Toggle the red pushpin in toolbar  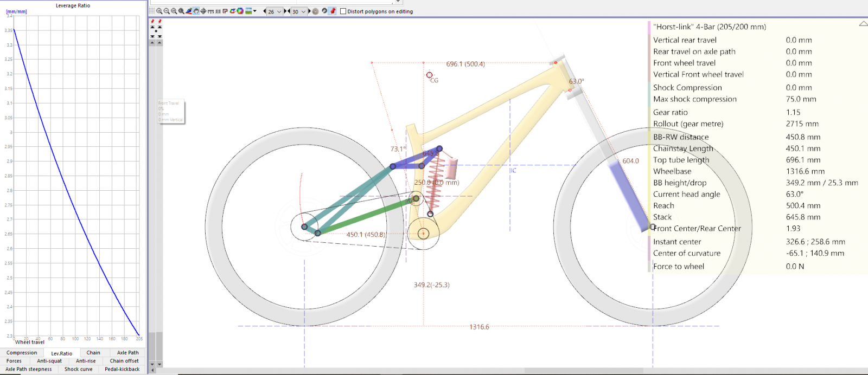[x=333, y=11]
